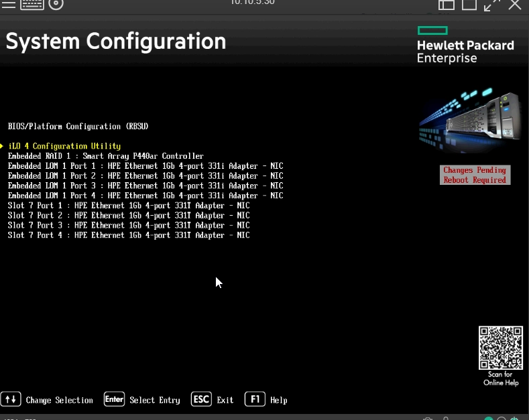Select Embedded LOM 1 Port 3 adapter

[x=145, y=186]
